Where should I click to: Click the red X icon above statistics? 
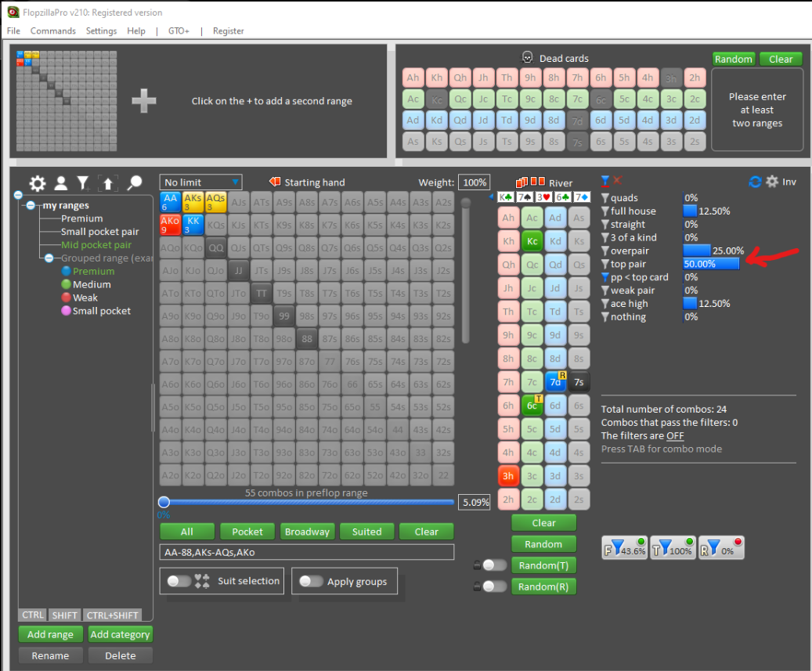pyautogui.click(x=617, y=180)
